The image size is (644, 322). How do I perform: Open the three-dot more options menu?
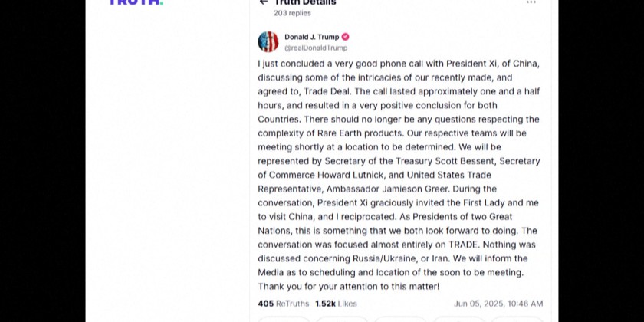point(531,2)
